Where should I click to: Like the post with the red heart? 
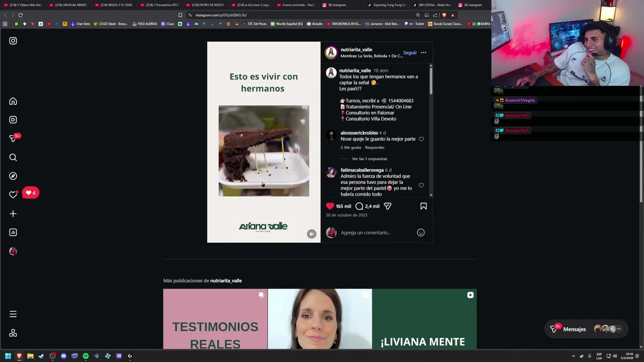click(x=330, y=206)
